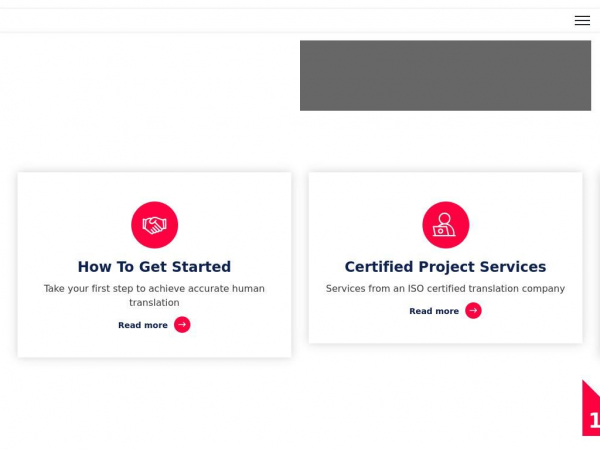Click arrow circle in How To Get Started card
Viewport: 600px width, 450px height.
pos(182,325)
